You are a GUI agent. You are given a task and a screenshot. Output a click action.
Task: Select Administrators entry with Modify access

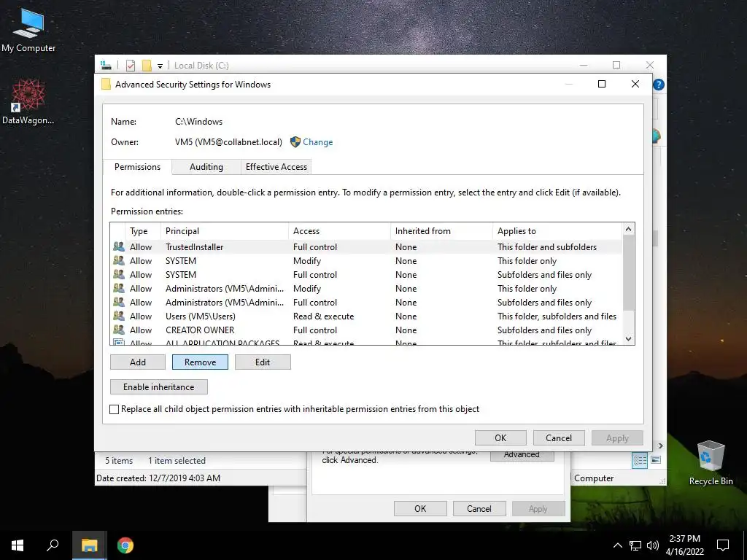366,288
